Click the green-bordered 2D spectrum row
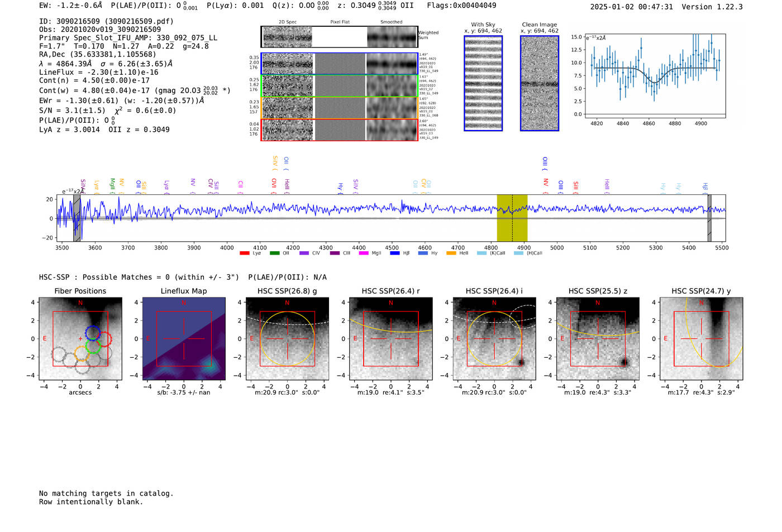 pyautogui.click(x=340, y=86)
